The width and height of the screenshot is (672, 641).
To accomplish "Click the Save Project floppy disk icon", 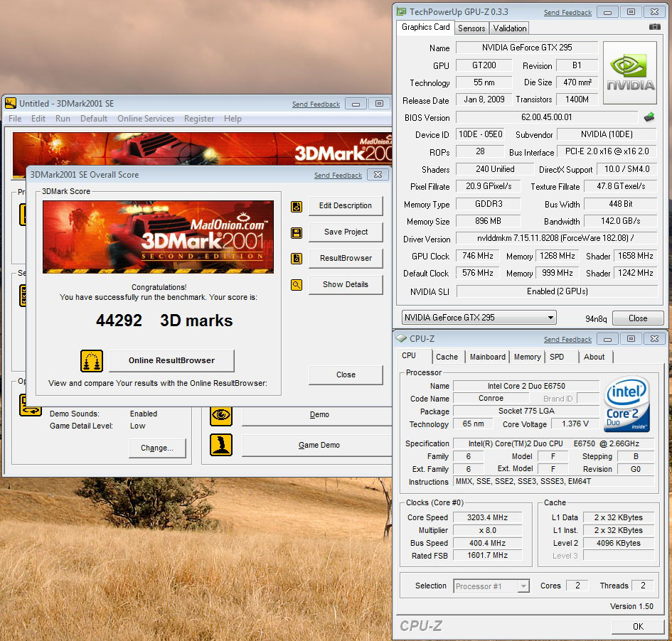I will (296, 232).
